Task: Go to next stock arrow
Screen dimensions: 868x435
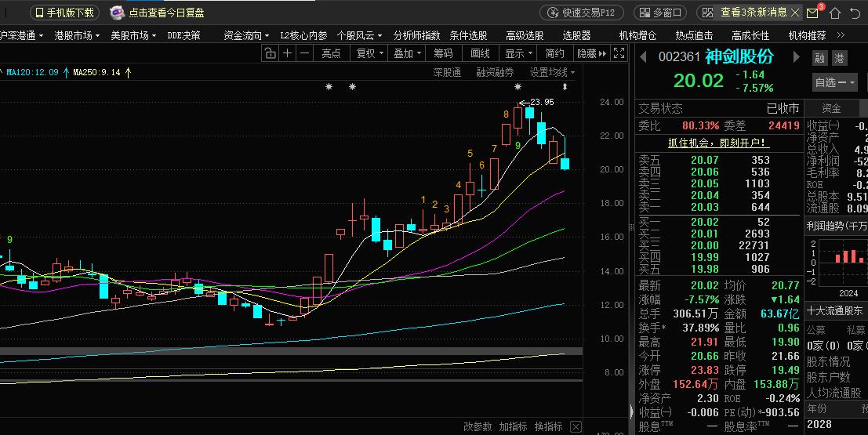Action: click(797, 57)
